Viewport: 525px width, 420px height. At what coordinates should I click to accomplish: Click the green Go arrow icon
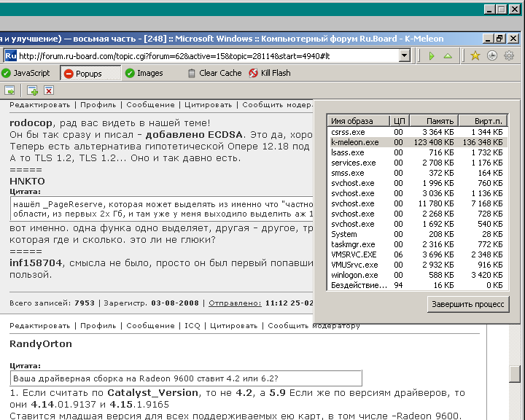[432, 56]
